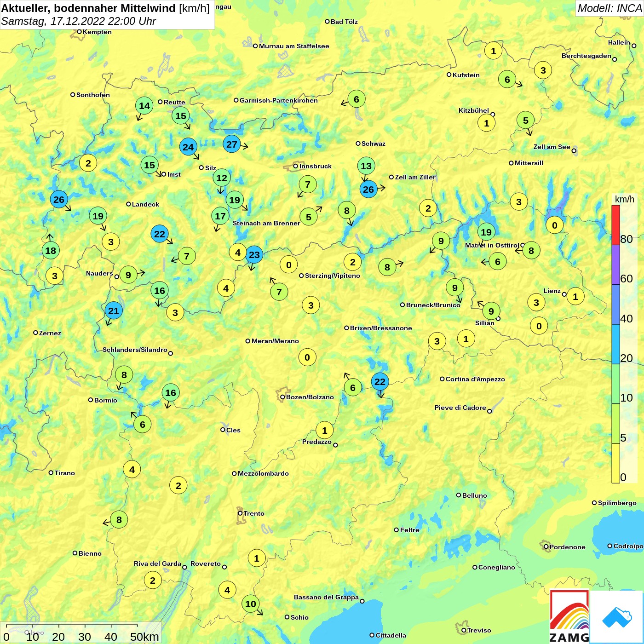The image size is (644, 644).
Task: Click the Schlanders/Silandro label
Action: [135, 350]
